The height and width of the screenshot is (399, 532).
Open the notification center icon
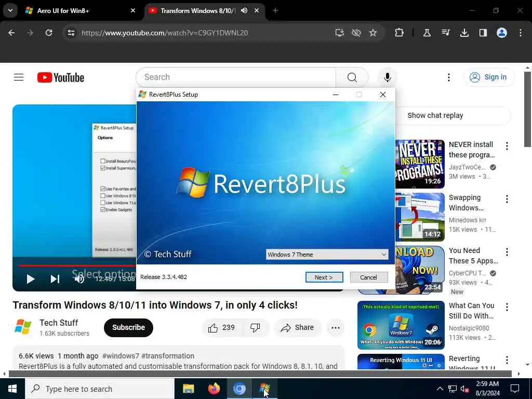tap(515, 389)
